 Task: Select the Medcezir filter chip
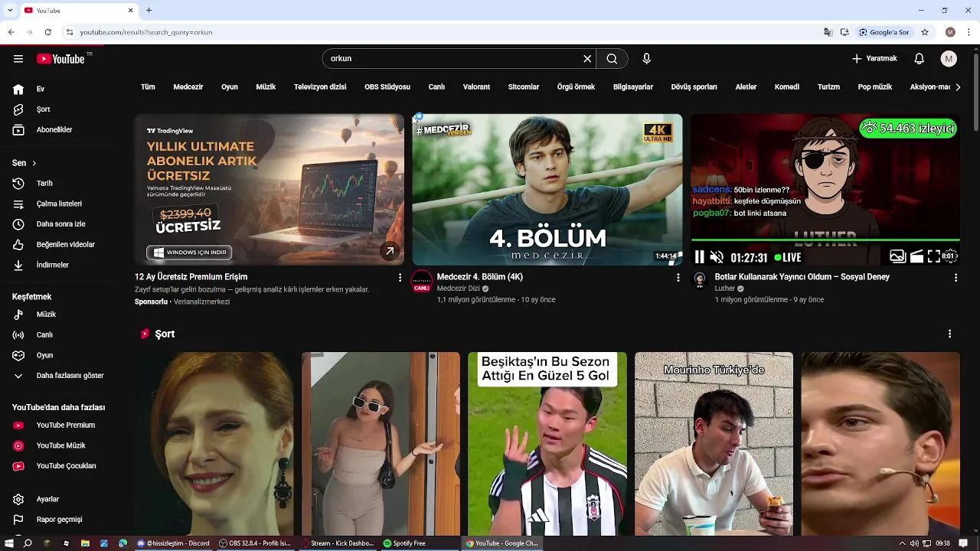click(x=188, y=87)
